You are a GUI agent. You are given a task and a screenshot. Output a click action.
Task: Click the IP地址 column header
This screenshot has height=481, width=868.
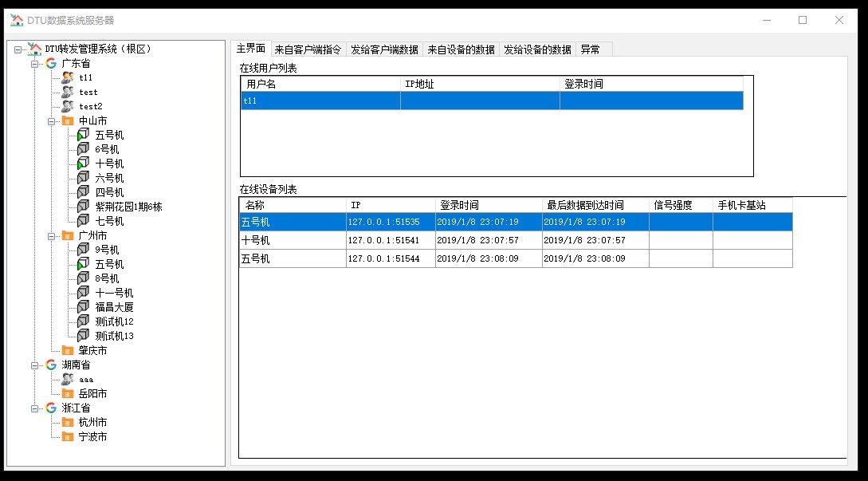click(x=480, y=85)
